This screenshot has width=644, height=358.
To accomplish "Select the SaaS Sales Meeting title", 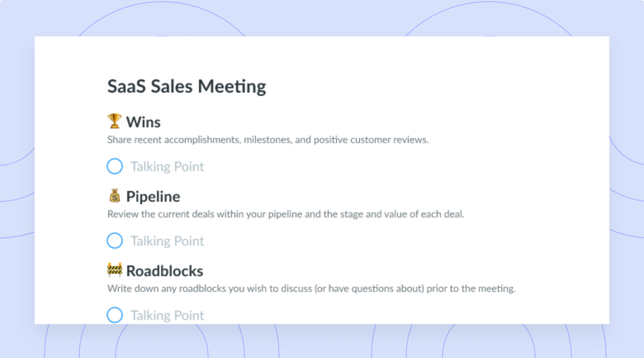I will [x=187, y=87].
